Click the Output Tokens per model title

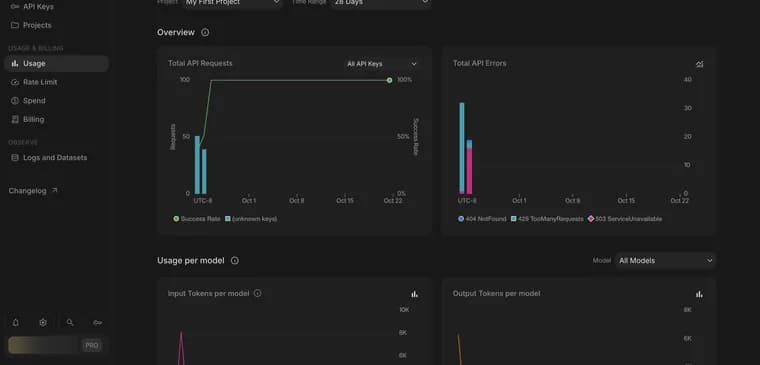point(496,293)
